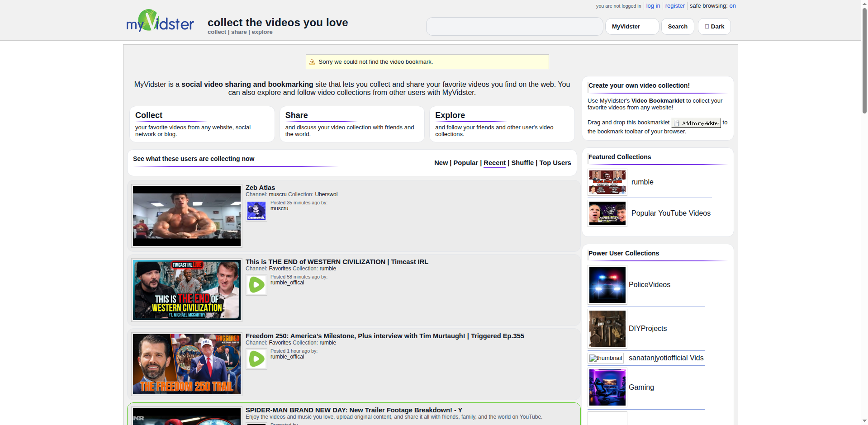Open the Gaming collection link

coord(641,387)
